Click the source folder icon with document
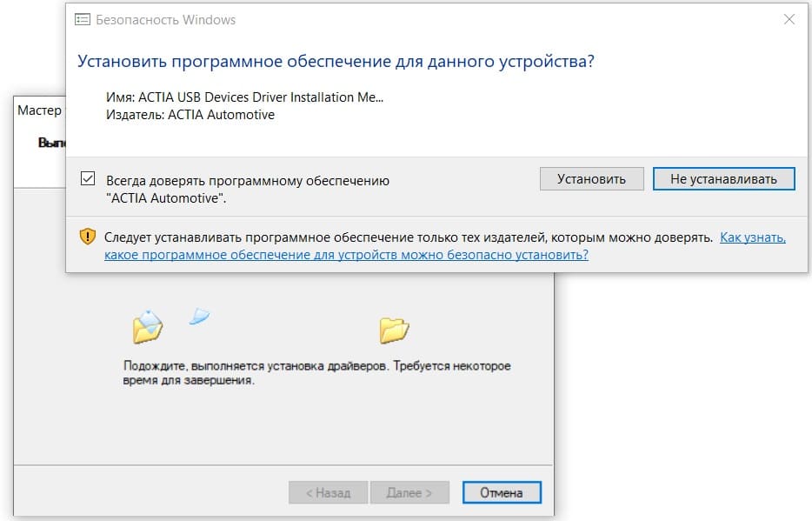 point(147,327)
